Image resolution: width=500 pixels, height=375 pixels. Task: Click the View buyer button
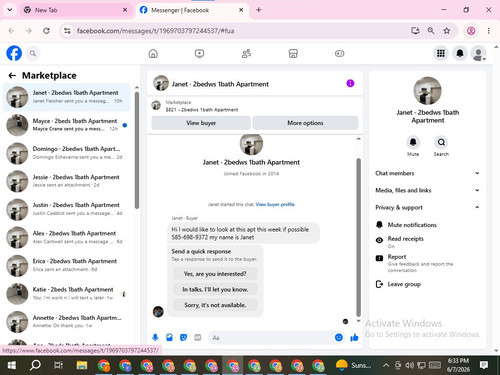click(201, 123)
